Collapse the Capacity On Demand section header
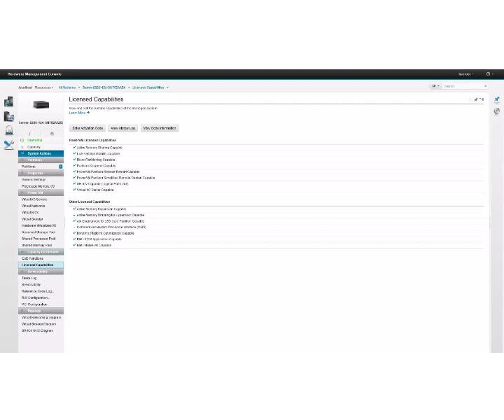The image size is (504, 420). (x=41, y=252)
